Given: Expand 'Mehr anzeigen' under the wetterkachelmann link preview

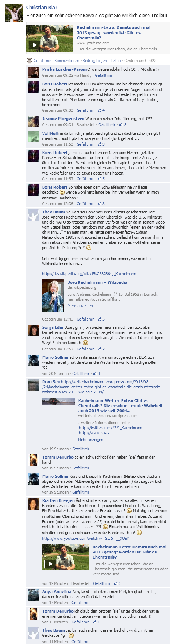Looking at the screenshot, I should (x=91, y=440).
